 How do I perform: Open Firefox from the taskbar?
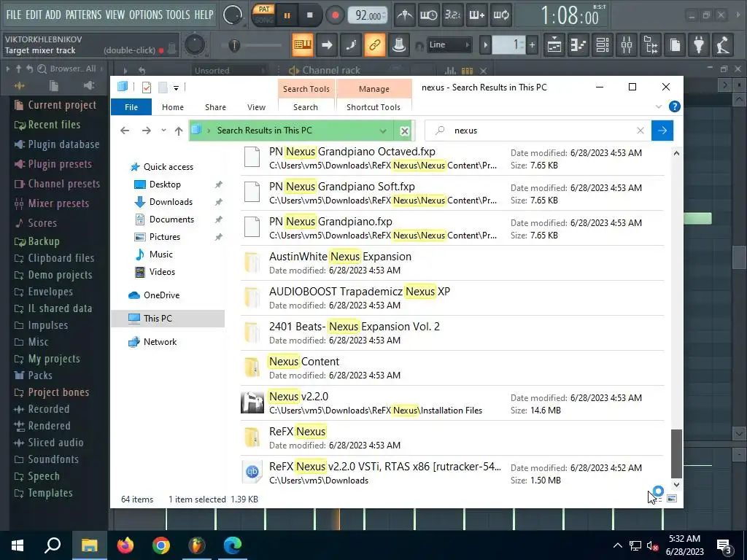pyautogui.click(x=125, y=545)
